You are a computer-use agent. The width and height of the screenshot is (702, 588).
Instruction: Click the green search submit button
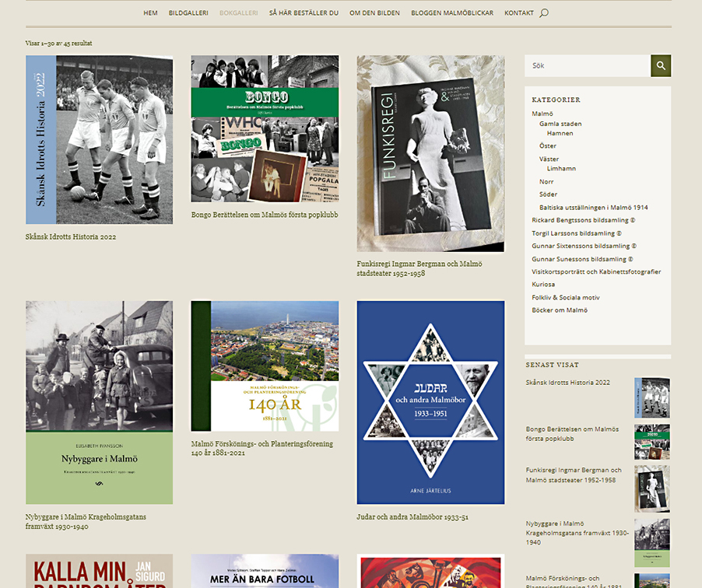pos(661,66)
